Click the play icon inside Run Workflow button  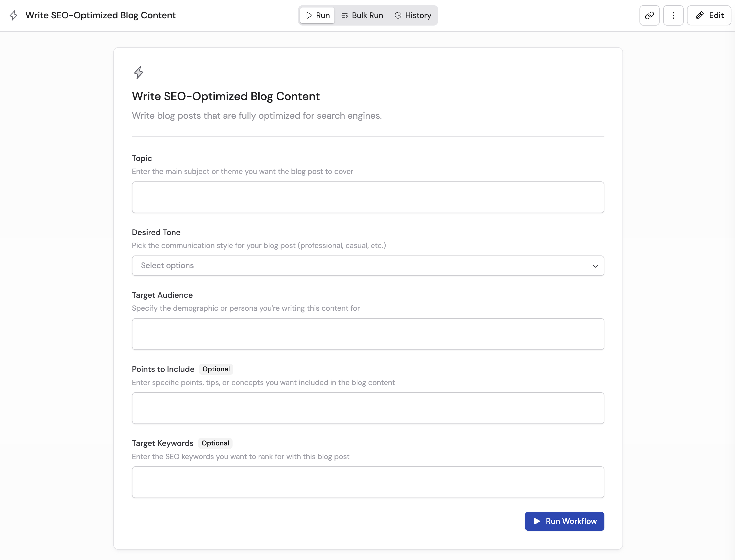[x=537, y=521]
